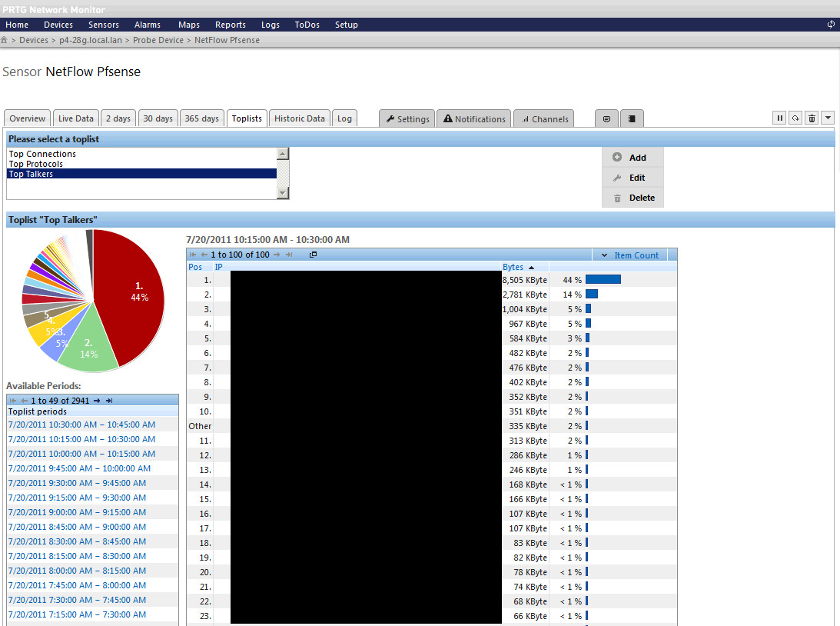The image size is (840, 626).
Task: Click the refresh icon in top right corner
Action: point(831,25)
